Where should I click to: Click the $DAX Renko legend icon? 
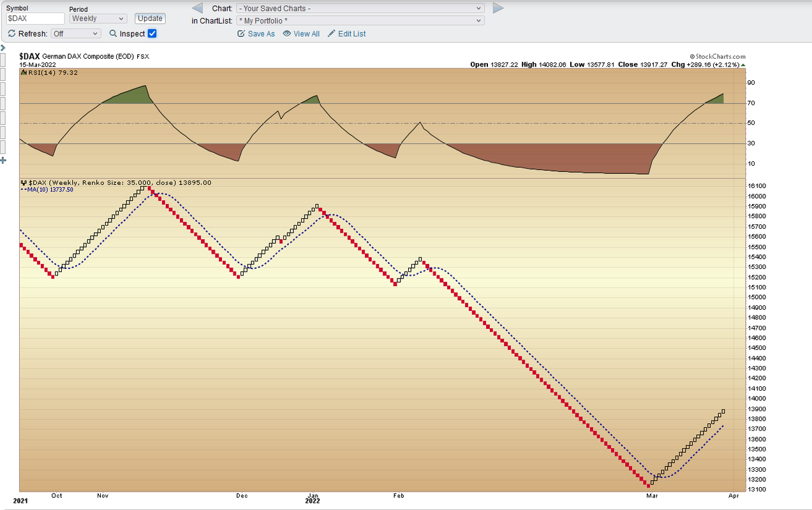(x=24, y=183)
